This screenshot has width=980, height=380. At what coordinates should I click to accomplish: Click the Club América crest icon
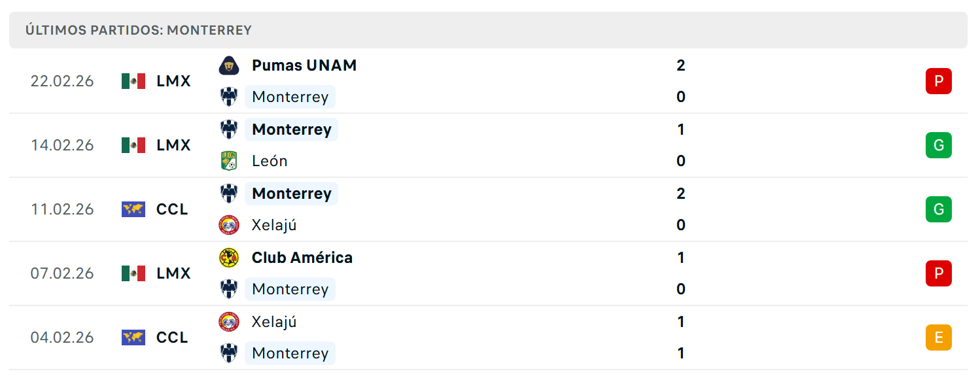[229, 258]
